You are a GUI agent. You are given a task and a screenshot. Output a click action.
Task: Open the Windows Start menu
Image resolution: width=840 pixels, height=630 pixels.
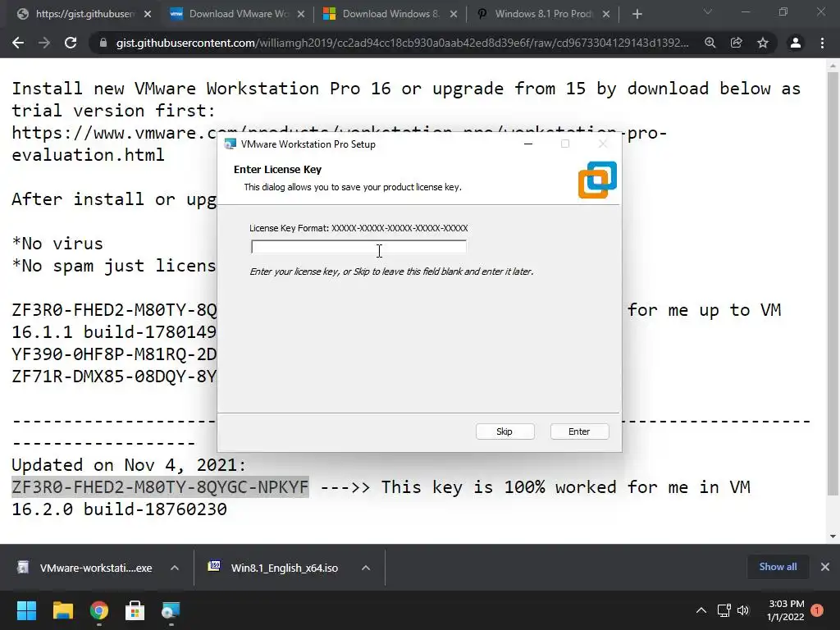[26, 610]
